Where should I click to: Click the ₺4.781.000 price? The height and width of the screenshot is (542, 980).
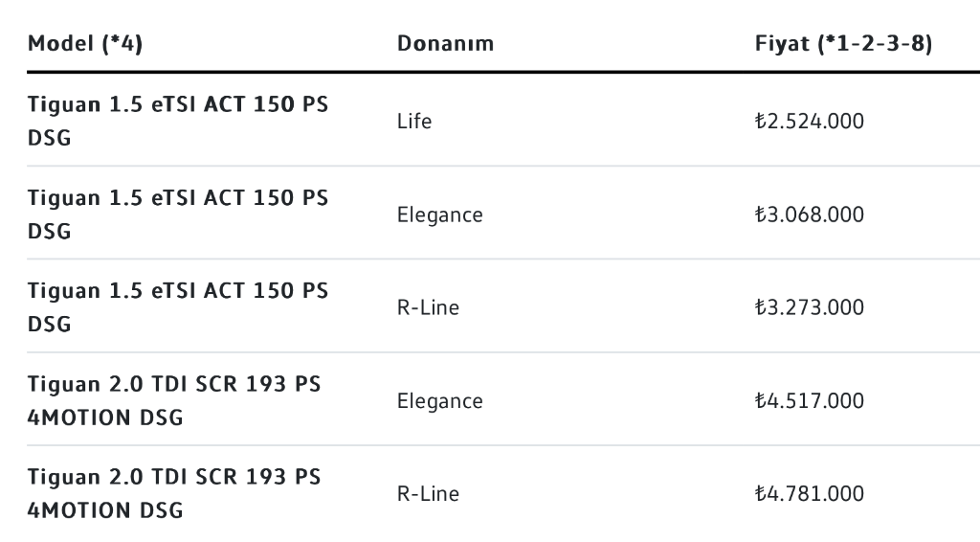tap(810, 494)
